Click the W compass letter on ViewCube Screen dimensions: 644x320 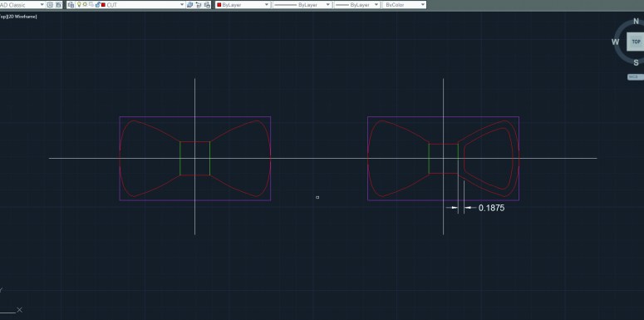coord(615,42)
